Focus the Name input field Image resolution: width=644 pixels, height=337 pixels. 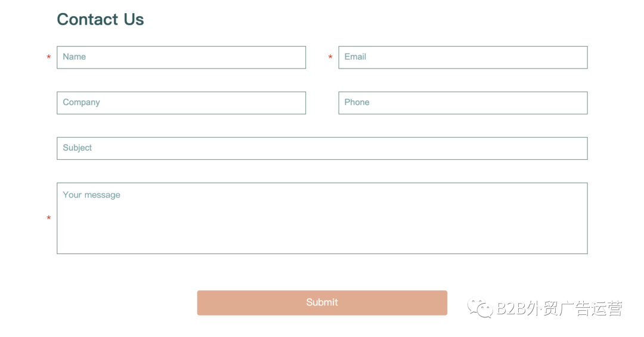tap(181, 57)
